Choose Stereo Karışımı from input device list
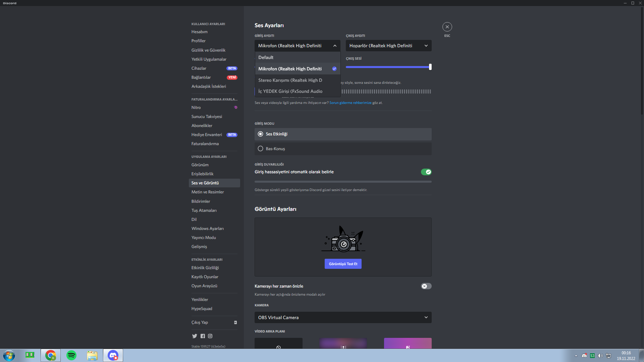Image resolution: width=644 pixels, height=362 pixels. click(x=290, y=80)
